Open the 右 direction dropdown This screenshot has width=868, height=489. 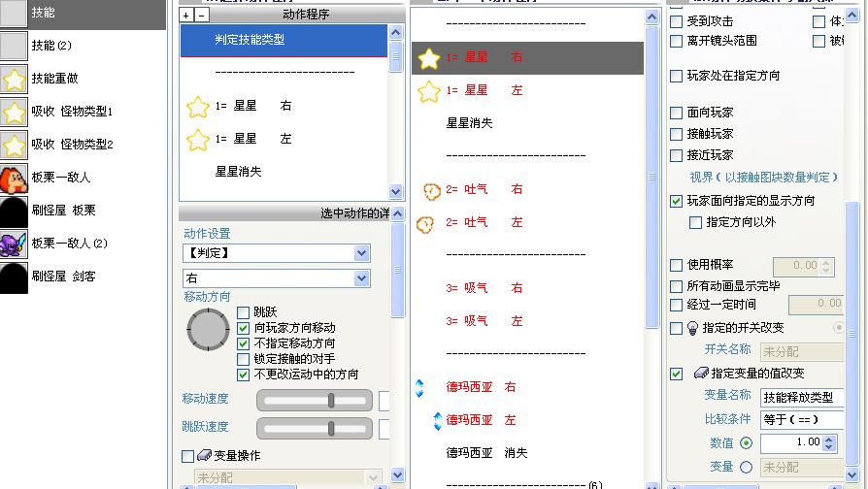361,278
